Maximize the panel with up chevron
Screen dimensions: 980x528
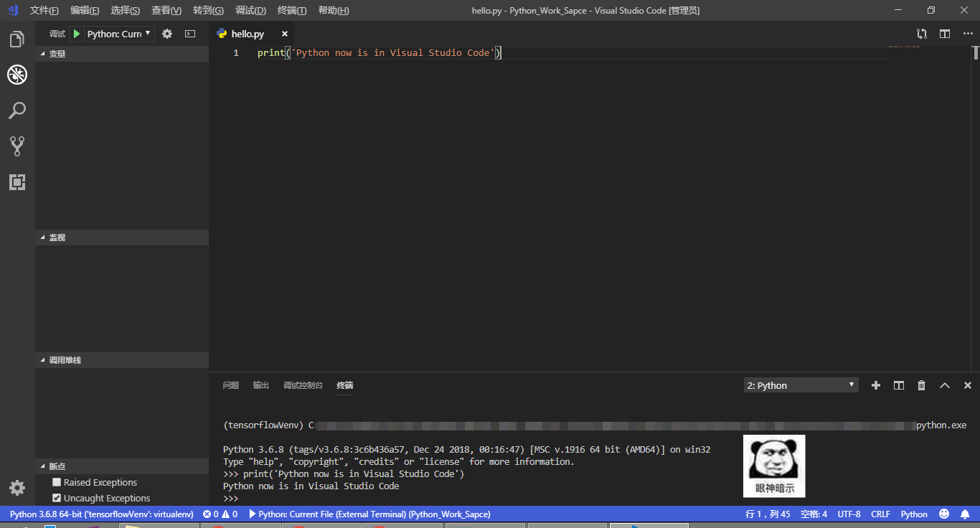pos(945,385)
